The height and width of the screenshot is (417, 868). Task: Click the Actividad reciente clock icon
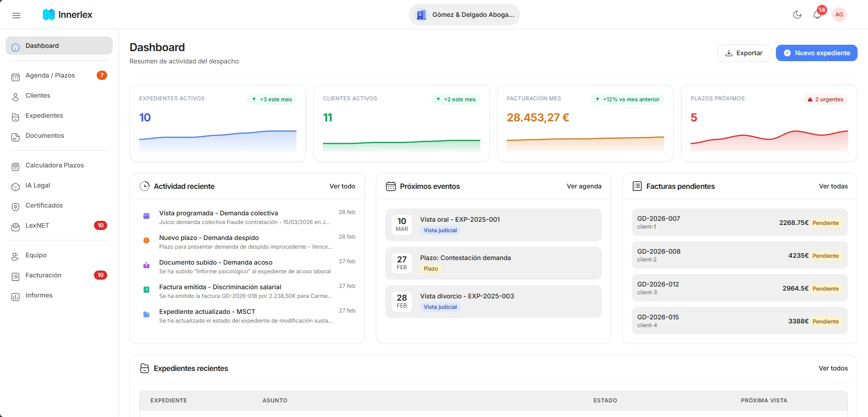coord(145,186)
